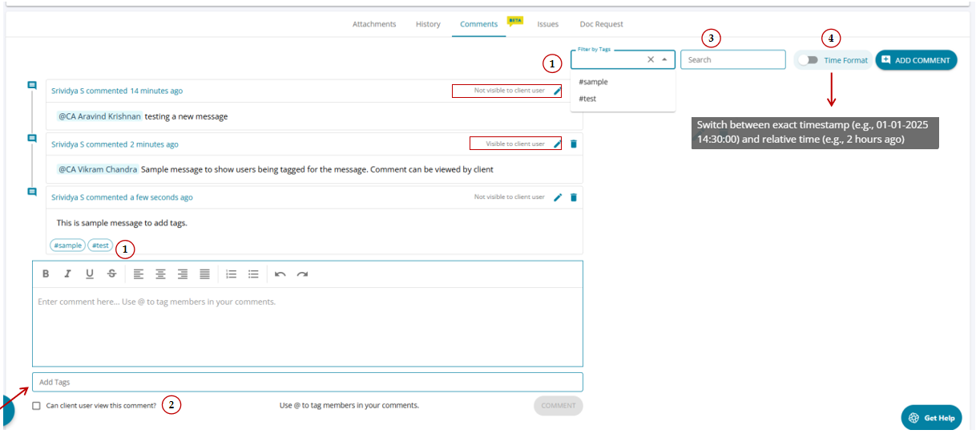Align comment text right

coord(183,274)
